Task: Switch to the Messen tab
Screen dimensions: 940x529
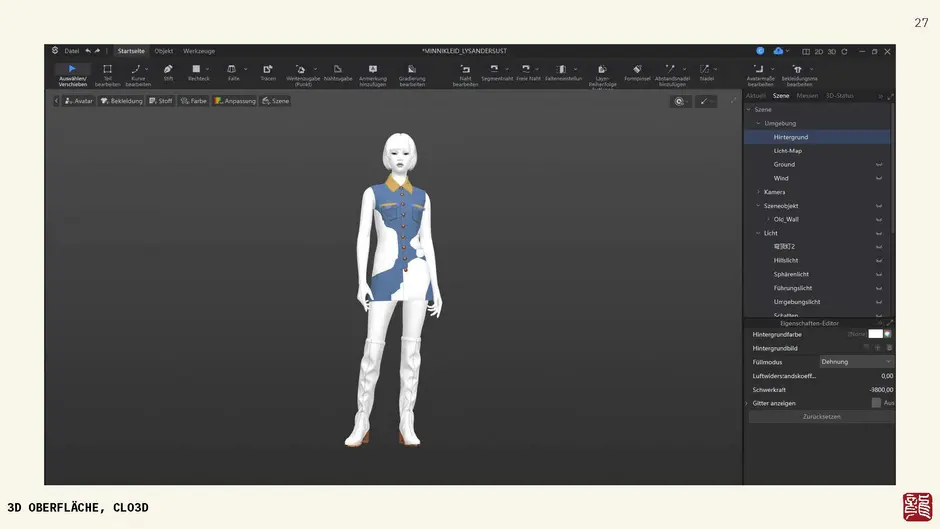Action: tap(807, 96)
